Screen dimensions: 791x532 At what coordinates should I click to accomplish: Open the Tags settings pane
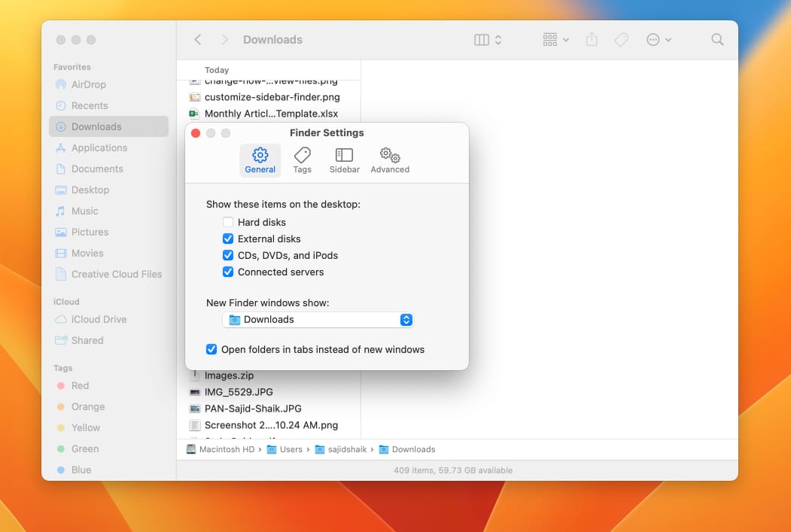point(302,160)
